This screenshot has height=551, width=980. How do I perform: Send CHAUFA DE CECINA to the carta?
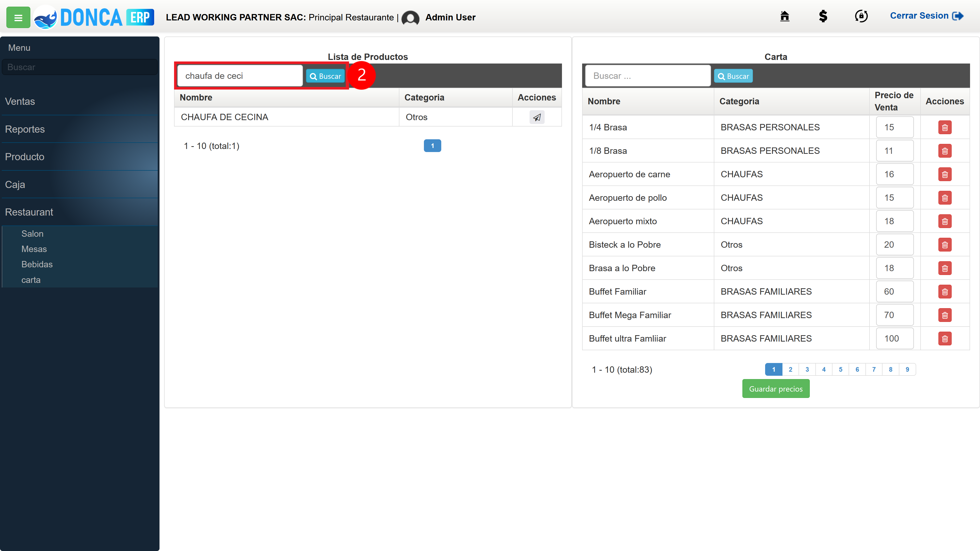pos(537,117)
